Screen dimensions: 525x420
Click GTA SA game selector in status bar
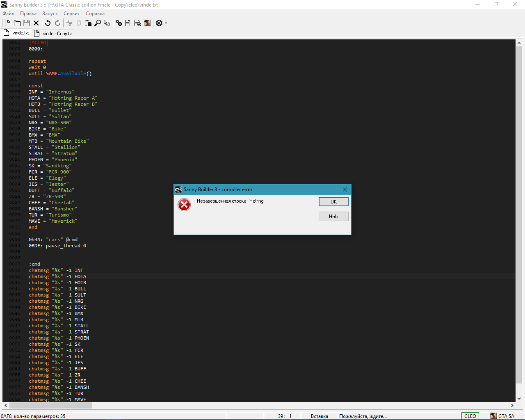pos(502,416)
